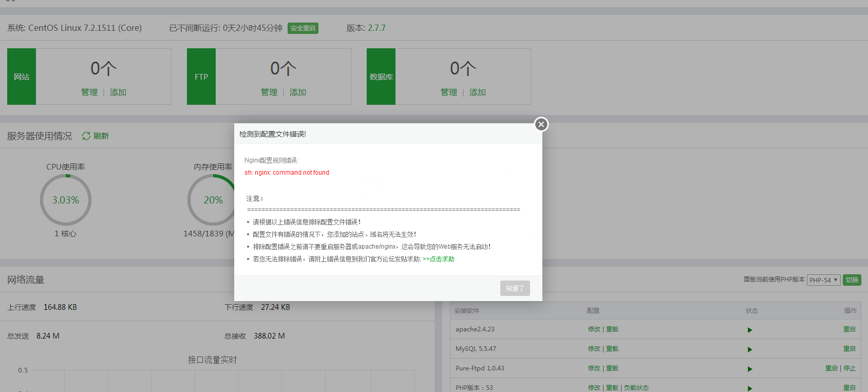Click the Pure-Ftpd 1.0.43 status play icon
Viewport: 868px width, 392px height.
pyautogui.click(x=750, y=369)
